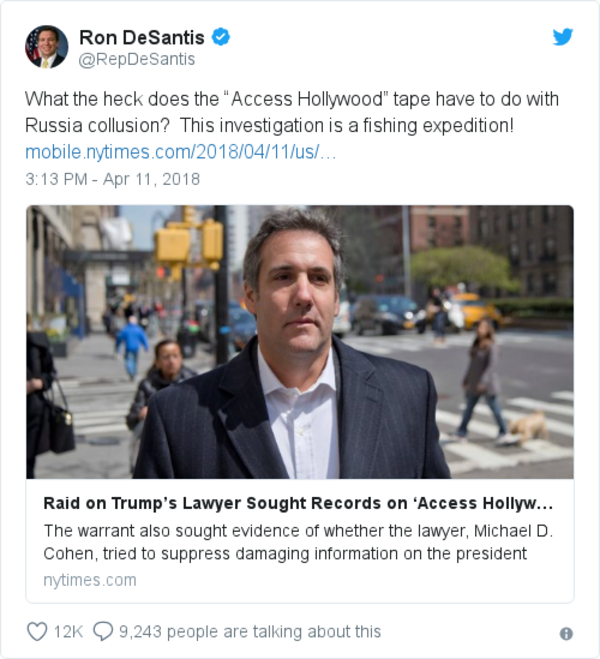This screenshot has width=600, height=659.
Task: Visit the nytimes.com source label
Action: point(90,580)
